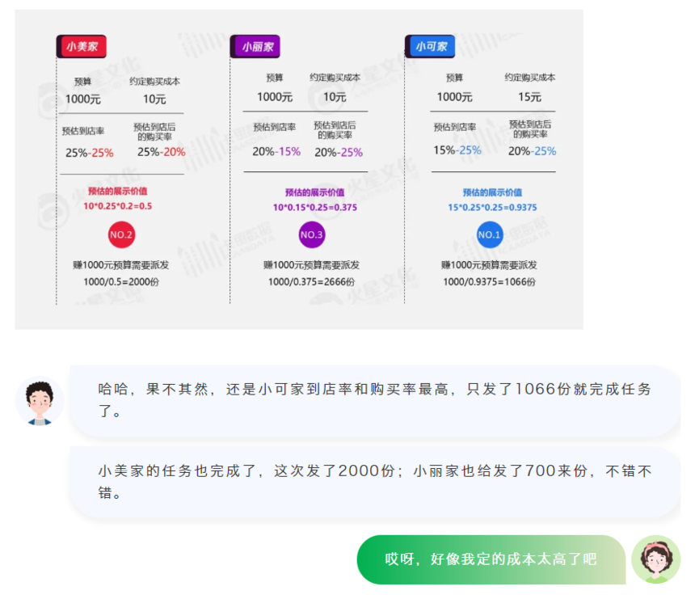The height and width of the screenshot is (616, 695).
Task: Select the blue NO.1 ranking circle
Action: coord(489,235)
